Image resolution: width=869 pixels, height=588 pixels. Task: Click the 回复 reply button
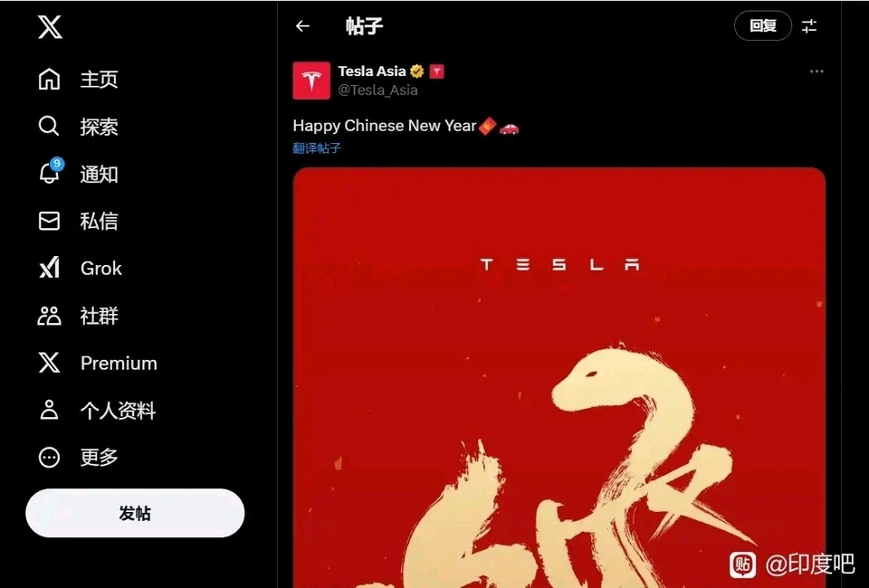point(762,25)
